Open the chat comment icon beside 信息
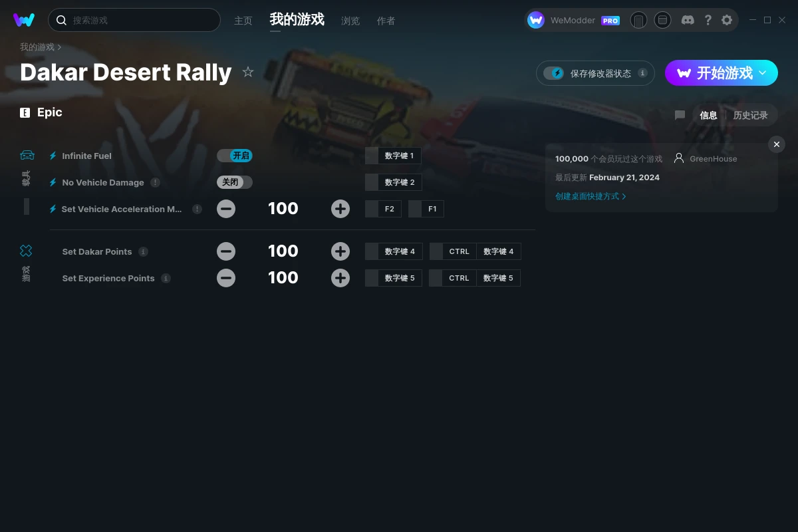This screenshot has height=532, width=798. click(x=680, y=115)
